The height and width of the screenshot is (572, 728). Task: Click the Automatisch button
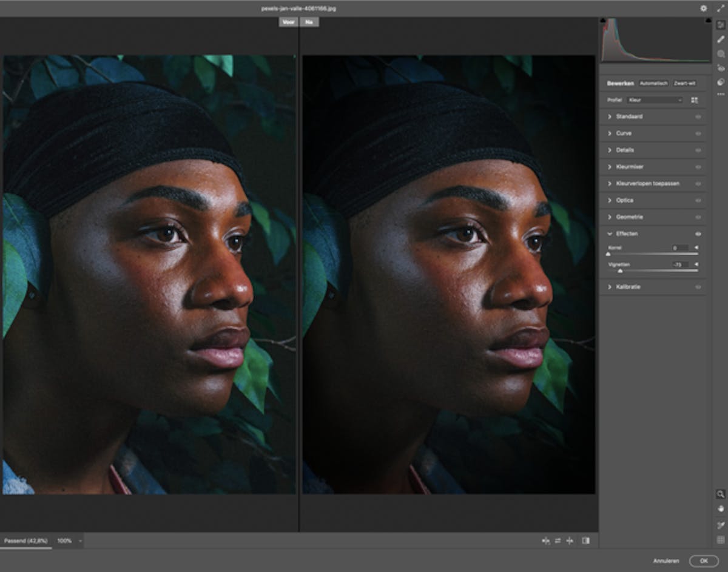tap(653, 83)
